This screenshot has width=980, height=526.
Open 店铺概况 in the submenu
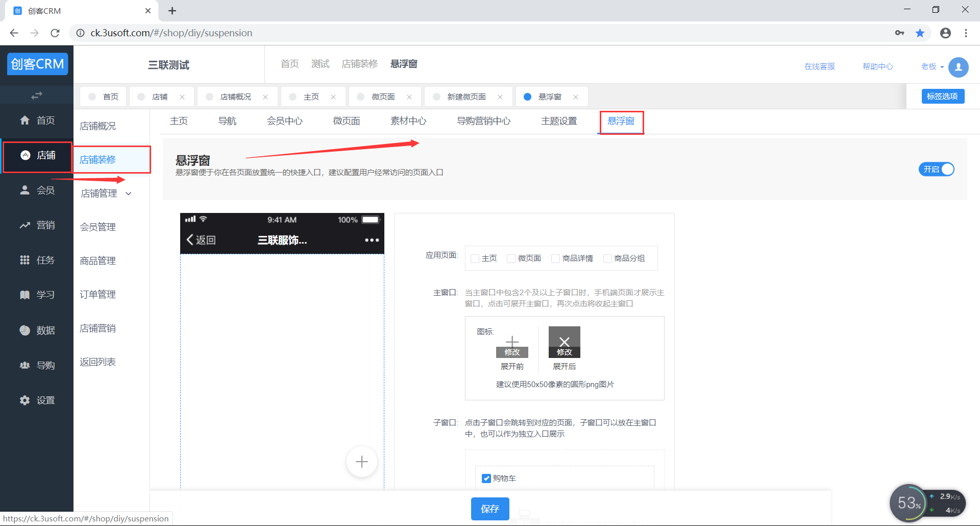tap(98, 126)
